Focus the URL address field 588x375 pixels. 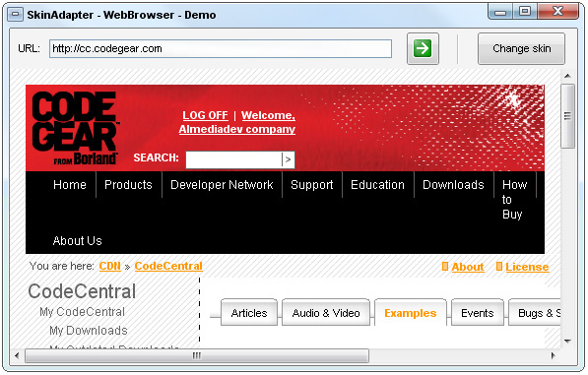[x=221, y=48]
